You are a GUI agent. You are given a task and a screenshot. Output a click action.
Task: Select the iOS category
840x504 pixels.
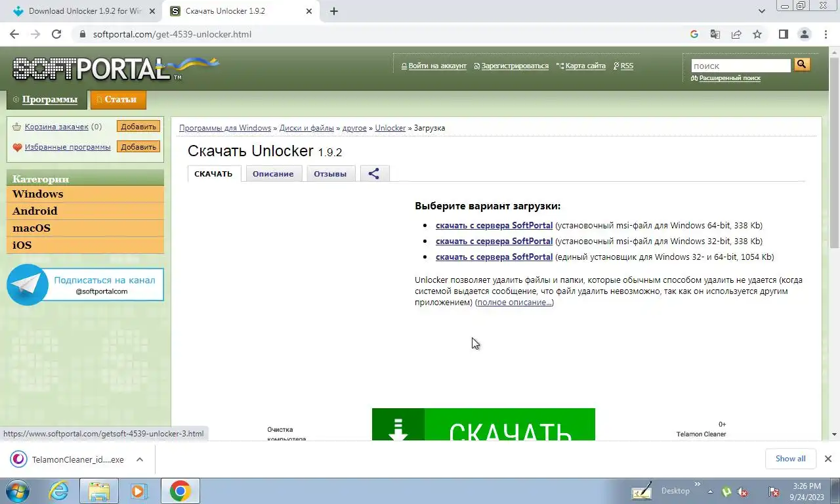(85, 245)
